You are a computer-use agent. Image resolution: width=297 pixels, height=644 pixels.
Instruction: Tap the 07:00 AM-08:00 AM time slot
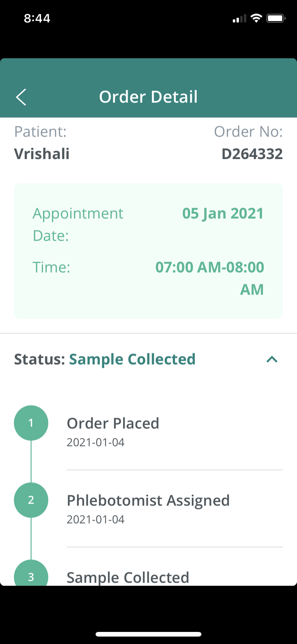pyautogui.click(x=210, y=278)
